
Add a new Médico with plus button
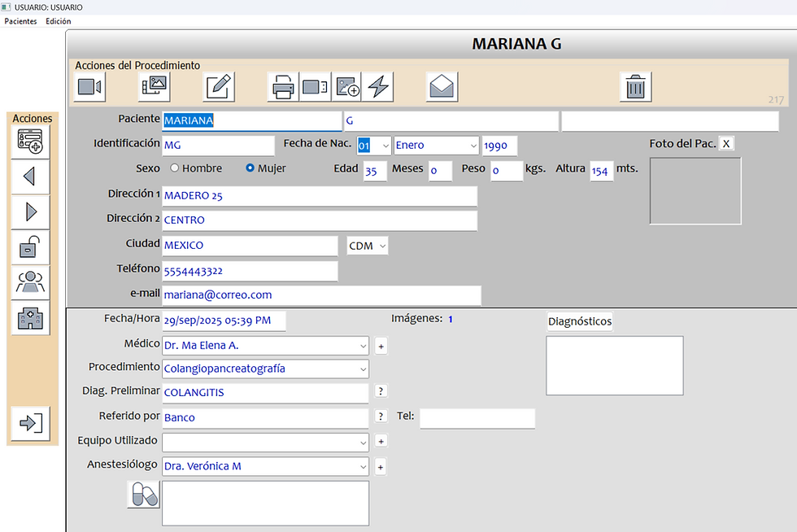381,347
